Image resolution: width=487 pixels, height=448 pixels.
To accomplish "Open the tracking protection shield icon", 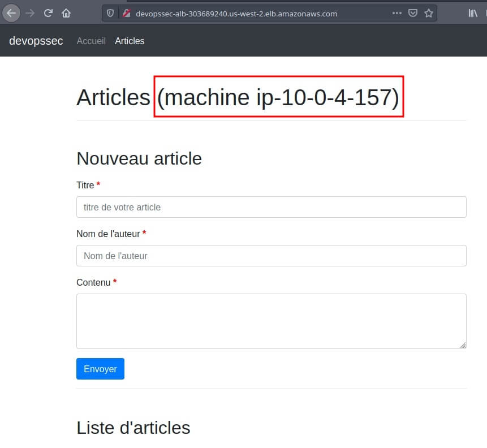I will pyautogui.click(x=111, y=13).
